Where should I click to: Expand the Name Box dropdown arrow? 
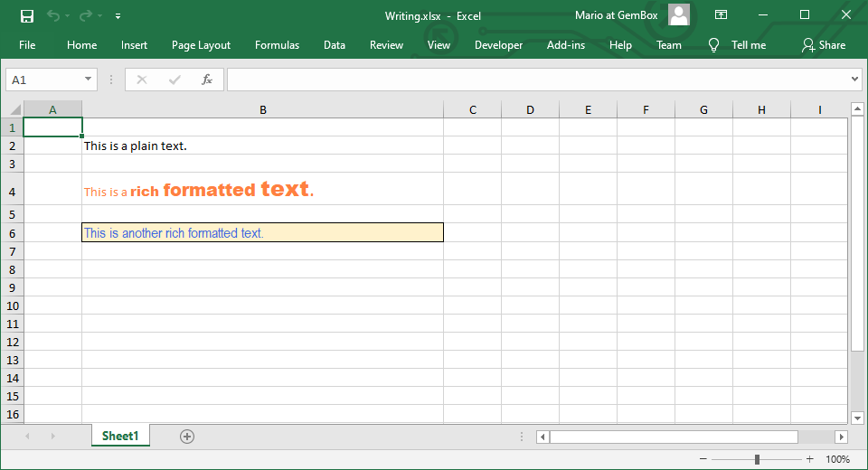coord(88,80)
